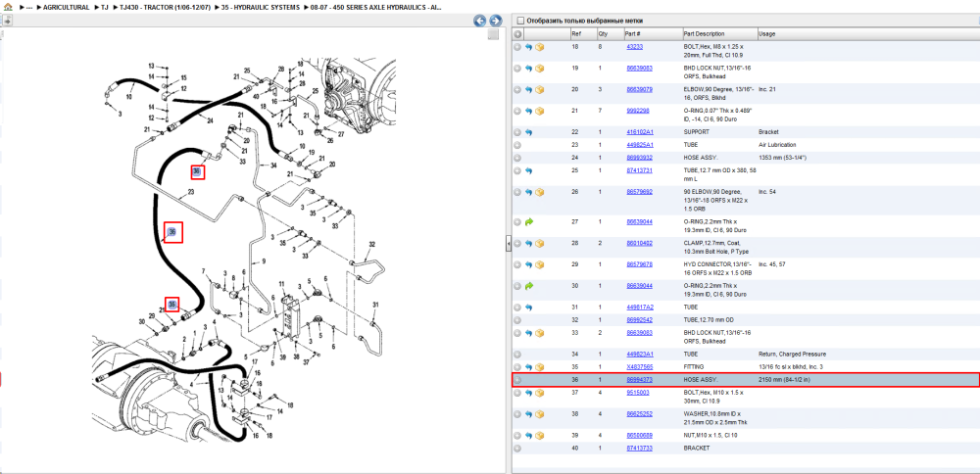Add BOLT 43233 row using its circle icon
The image size is (980, 474).
point(517,47)
